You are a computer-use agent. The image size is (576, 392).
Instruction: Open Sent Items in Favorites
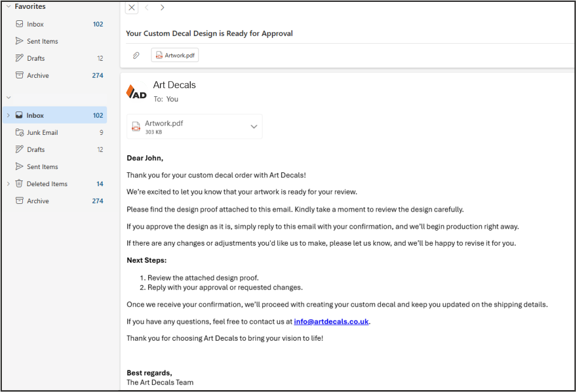point(42,41)
